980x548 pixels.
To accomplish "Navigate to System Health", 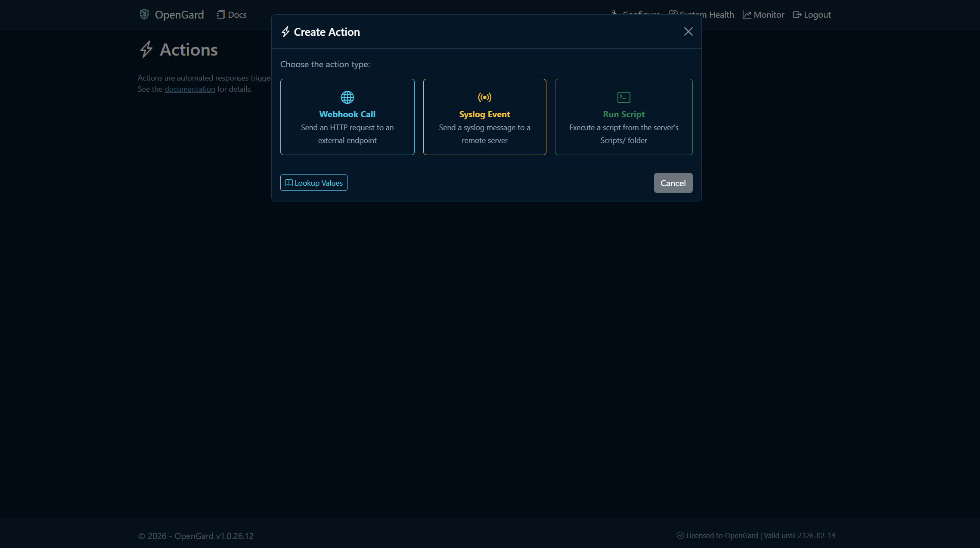I will click(706, 14).
